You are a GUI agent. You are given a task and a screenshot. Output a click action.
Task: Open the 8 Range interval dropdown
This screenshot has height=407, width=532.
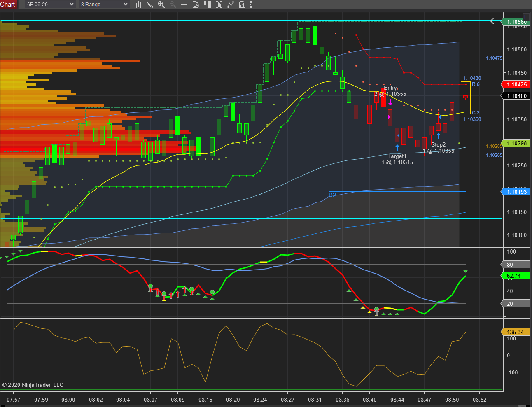coord(104,5)
